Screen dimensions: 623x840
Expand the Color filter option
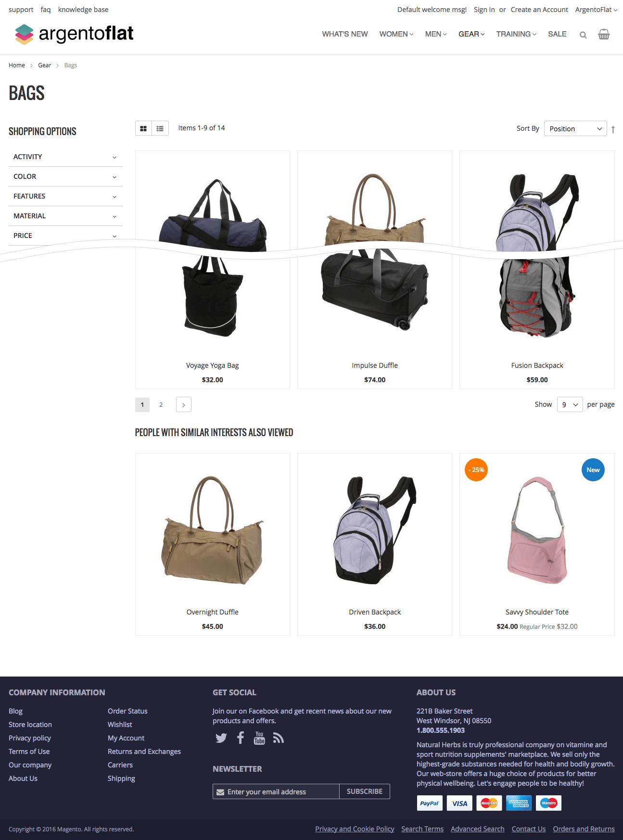pos(65,176)
